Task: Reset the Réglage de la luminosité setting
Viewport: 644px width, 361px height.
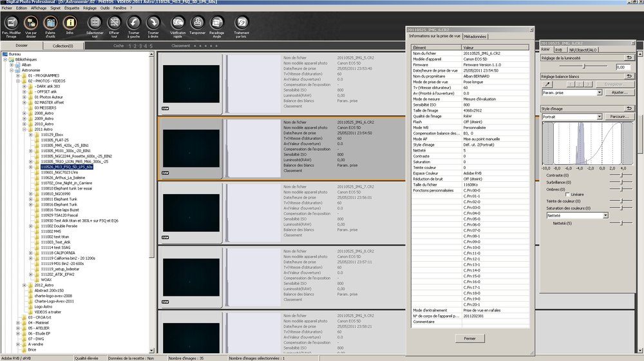Action: [629, 58]
